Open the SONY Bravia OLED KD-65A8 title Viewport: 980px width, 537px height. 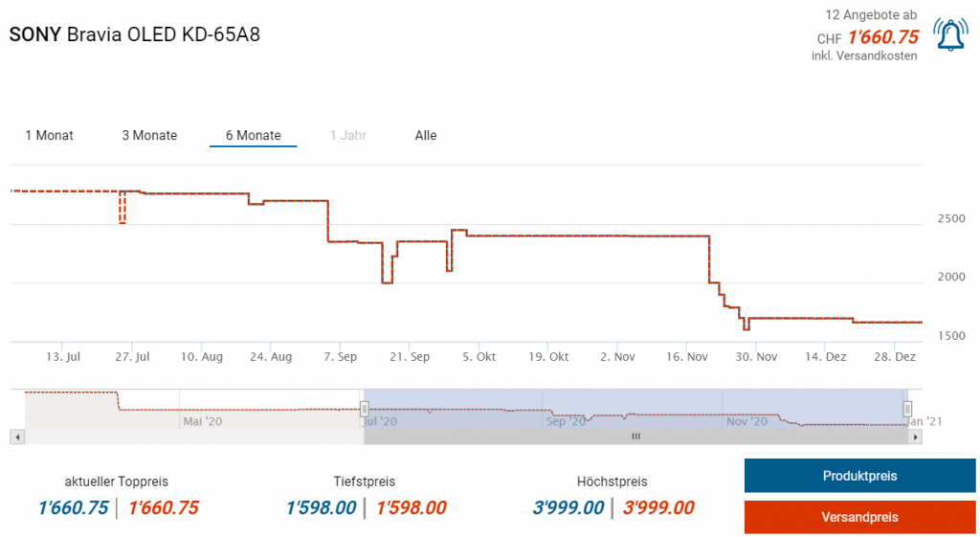point(134,34)
